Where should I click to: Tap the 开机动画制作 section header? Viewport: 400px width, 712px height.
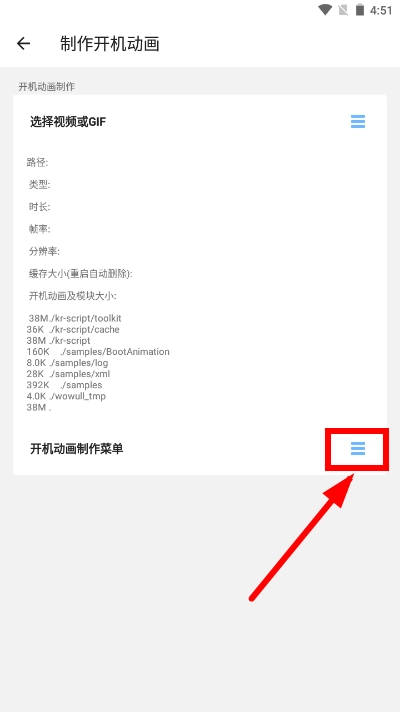pyautogui.click(x=46, y=86)
